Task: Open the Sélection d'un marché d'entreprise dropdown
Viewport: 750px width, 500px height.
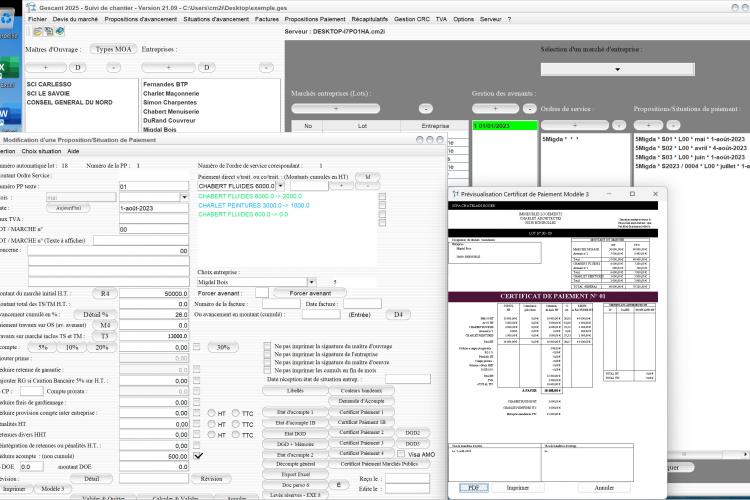Action: point(618,69)
